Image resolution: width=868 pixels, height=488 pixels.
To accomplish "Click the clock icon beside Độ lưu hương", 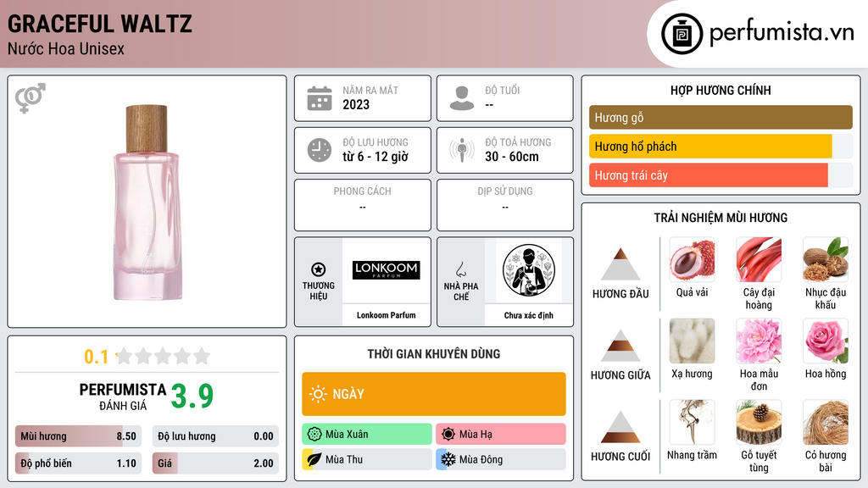I will tap(320, 150).
